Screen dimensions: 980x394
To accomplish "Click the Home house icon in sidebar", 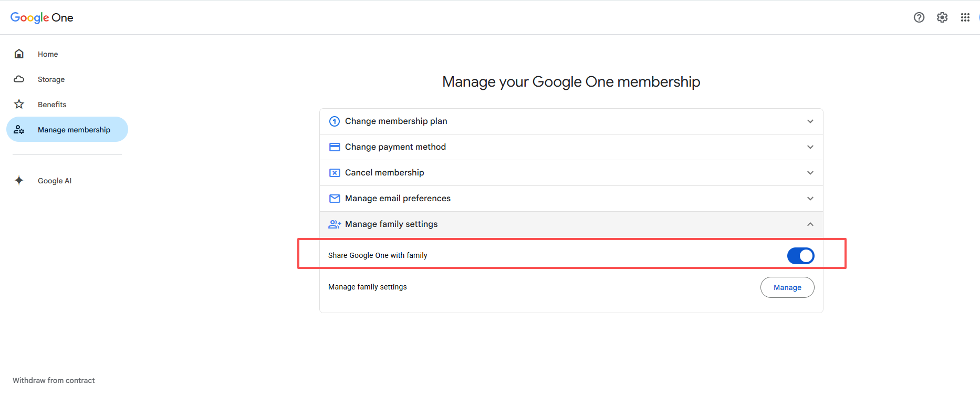I will pyautogui.click(x=19, y=54).
